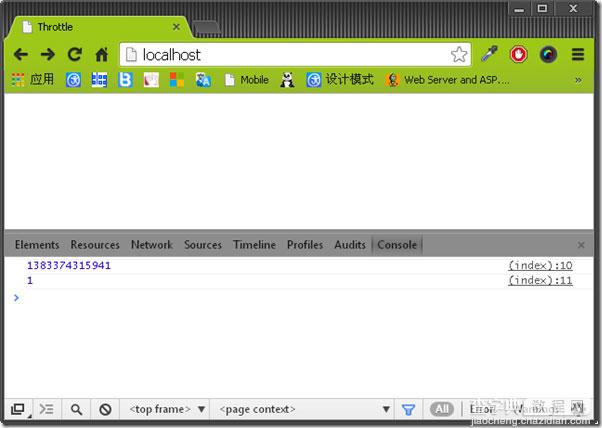Select the All log level filter

(x=442, y=409)
